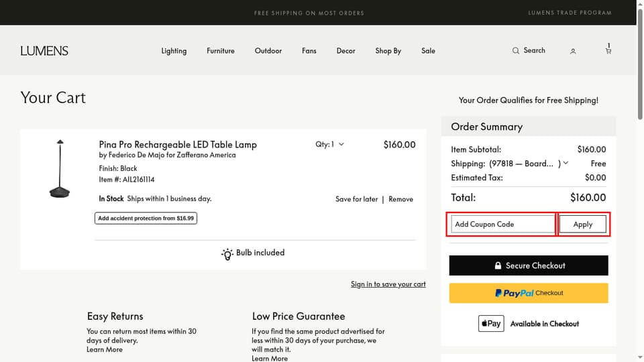Open the Outdoor menu
This screenshot has height=362, width=644.
(268, 50)
